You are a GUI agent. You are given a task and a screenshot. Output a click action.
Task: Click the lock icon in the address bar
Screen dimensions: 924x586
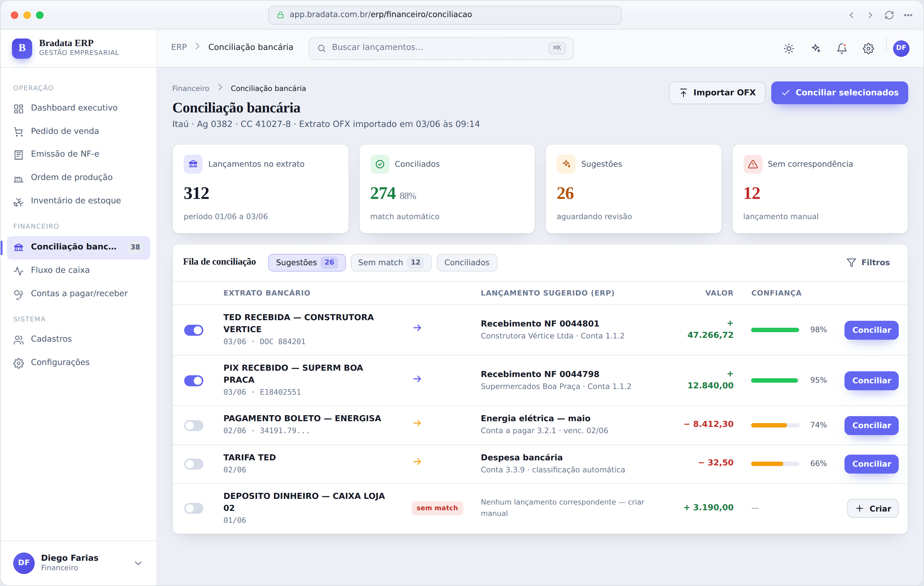[x=281, y=15]
